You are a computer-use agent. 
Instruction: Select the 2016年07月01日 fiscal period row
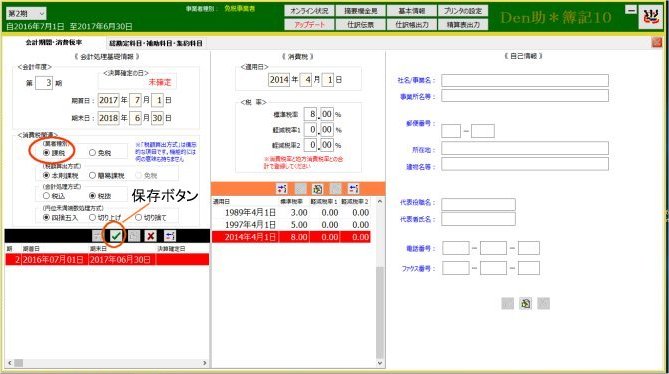(x=107, y=260)
